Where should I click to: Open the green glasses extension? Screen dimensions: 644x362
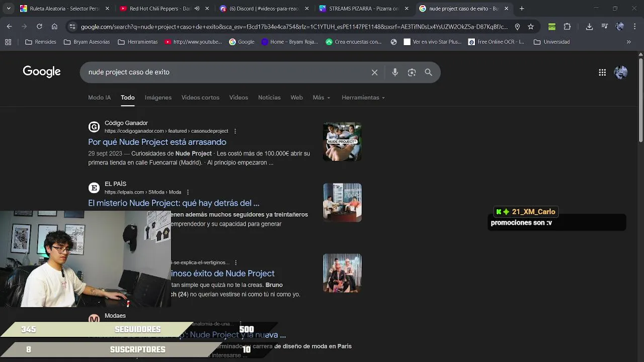[552, 27]
